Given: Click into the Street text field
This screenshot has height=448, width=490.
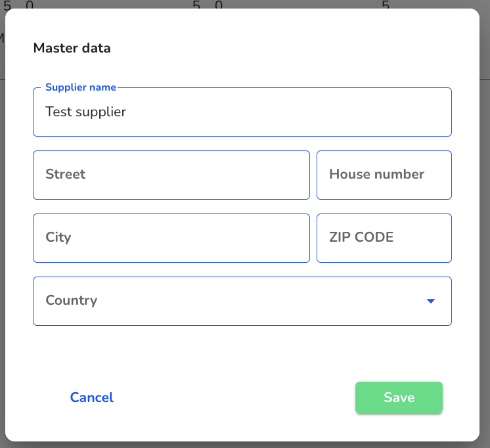Looking at the screenshot, I should 171,175.
